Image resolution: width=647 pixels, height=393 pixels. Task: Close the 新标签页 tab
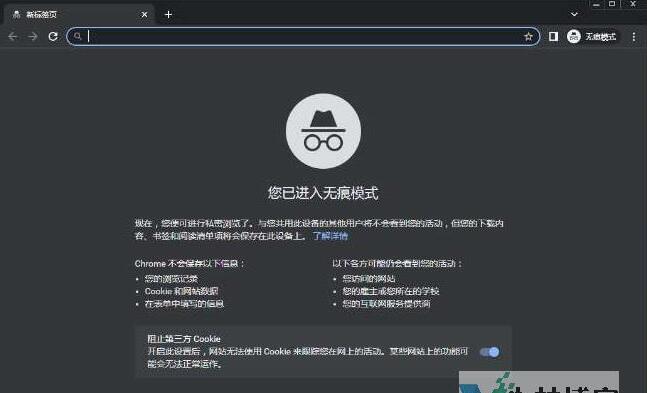[144, 14]
